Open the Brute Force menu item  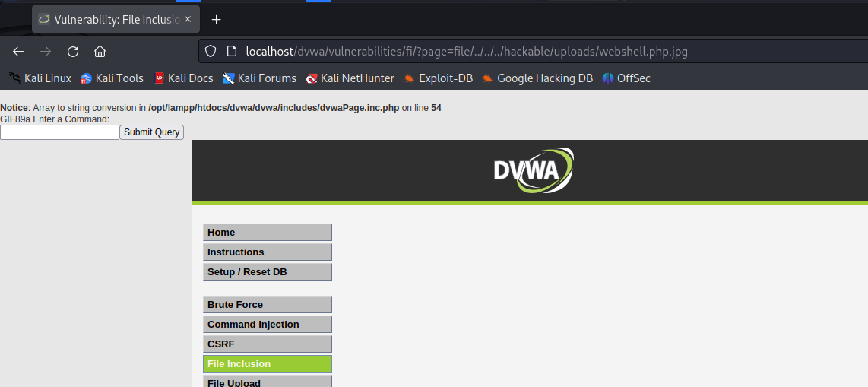point(268,305)
